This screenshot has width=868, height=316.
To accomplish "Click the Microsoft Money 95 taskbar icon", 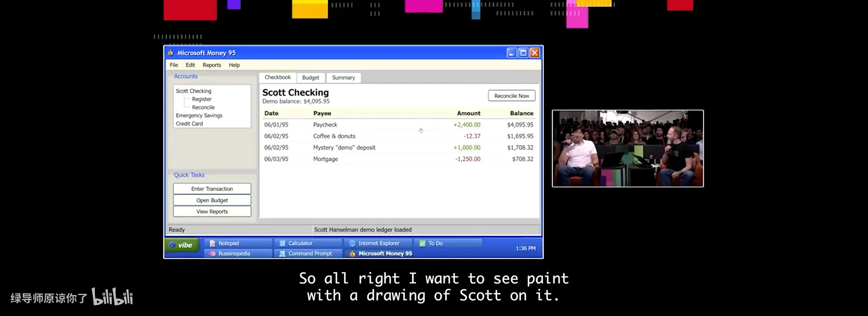I will [353, 254].
